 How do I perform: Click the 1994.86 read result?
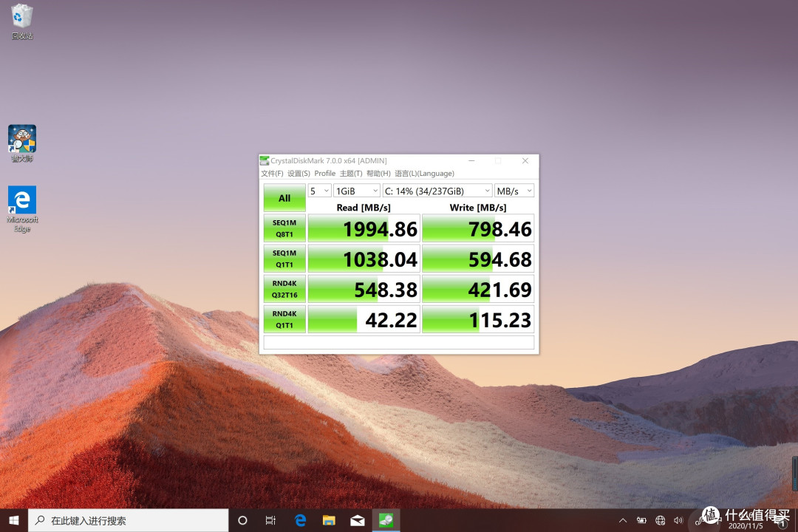tap(364, 228)
